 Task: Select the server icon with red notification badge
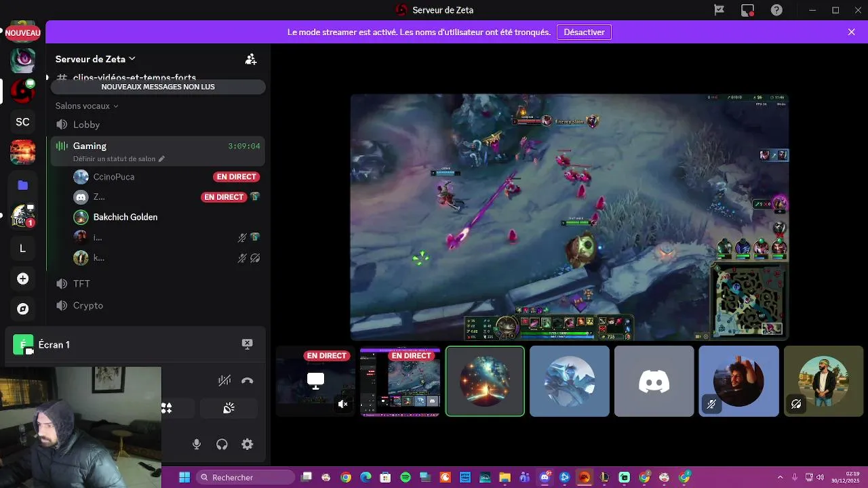pyautogui.click(x=22, y=216)
